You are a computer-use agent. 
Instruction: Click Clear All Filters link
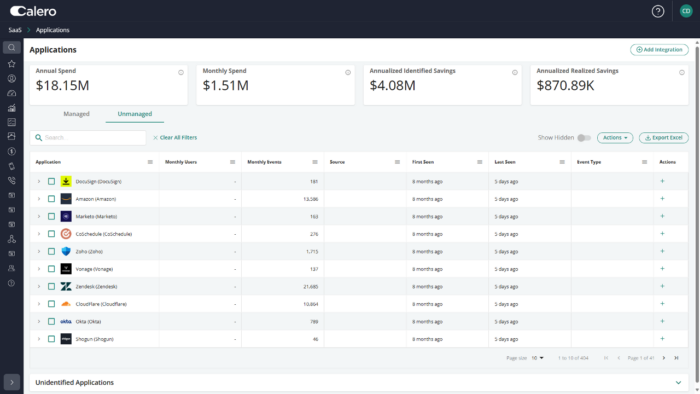[x=175, y=137]
